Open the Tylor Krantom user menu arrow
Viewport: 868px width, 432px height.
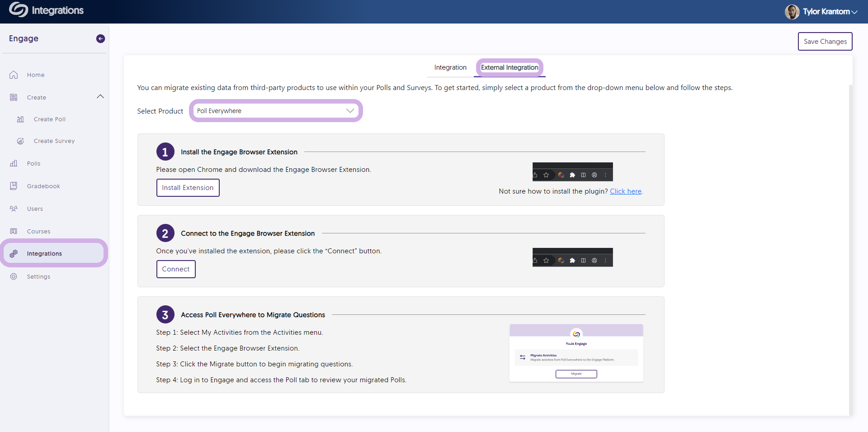pyautogui.click(x=854, y=12)
